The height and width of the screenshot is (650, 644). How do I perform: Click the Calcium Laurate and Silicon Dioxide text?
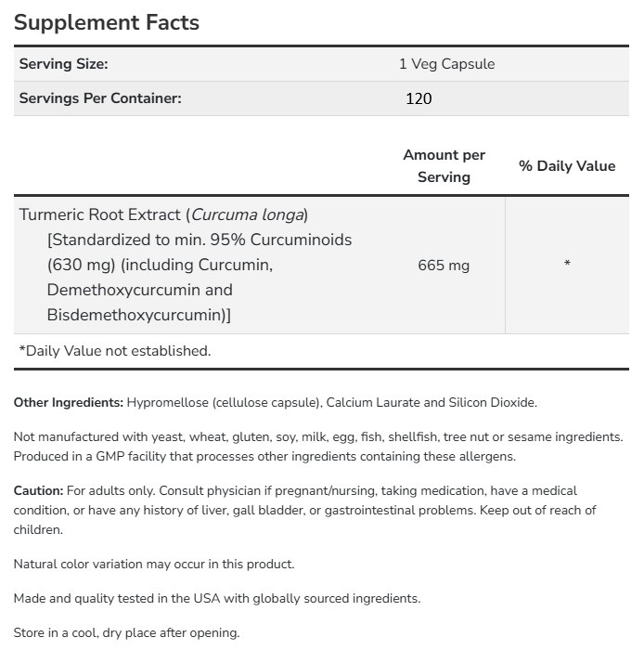tap(444, 402)
